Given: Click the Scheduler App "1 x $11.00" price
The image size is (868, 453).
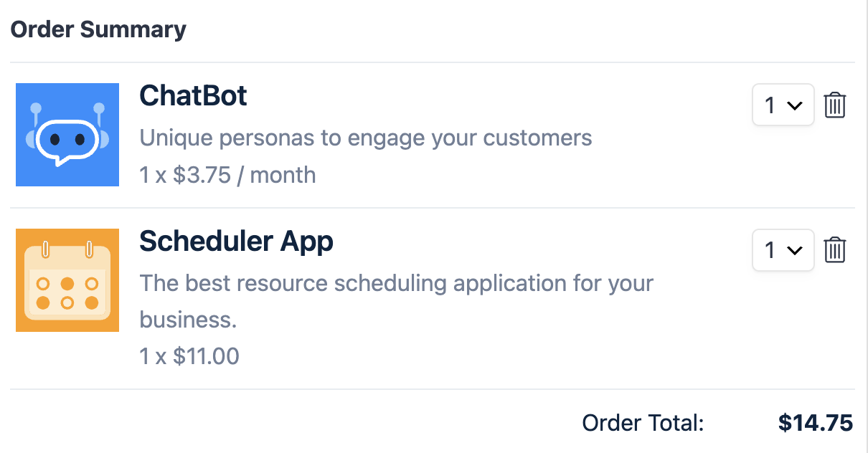Looking at the screenshot, I should [189, 356].
